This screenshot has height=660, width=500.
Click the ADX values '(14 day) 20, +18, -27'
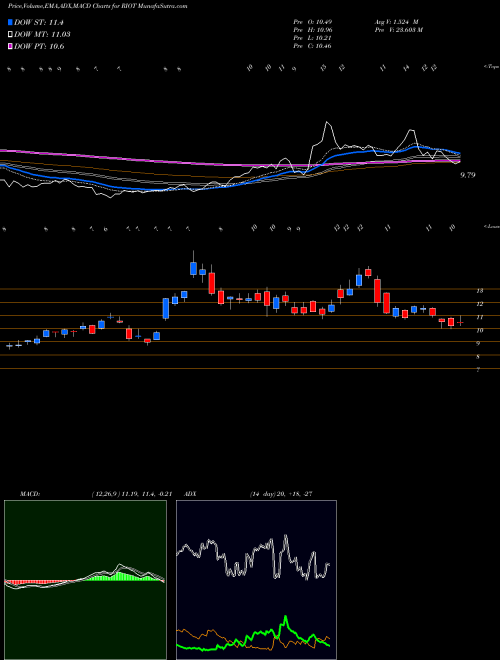point(281,494)
